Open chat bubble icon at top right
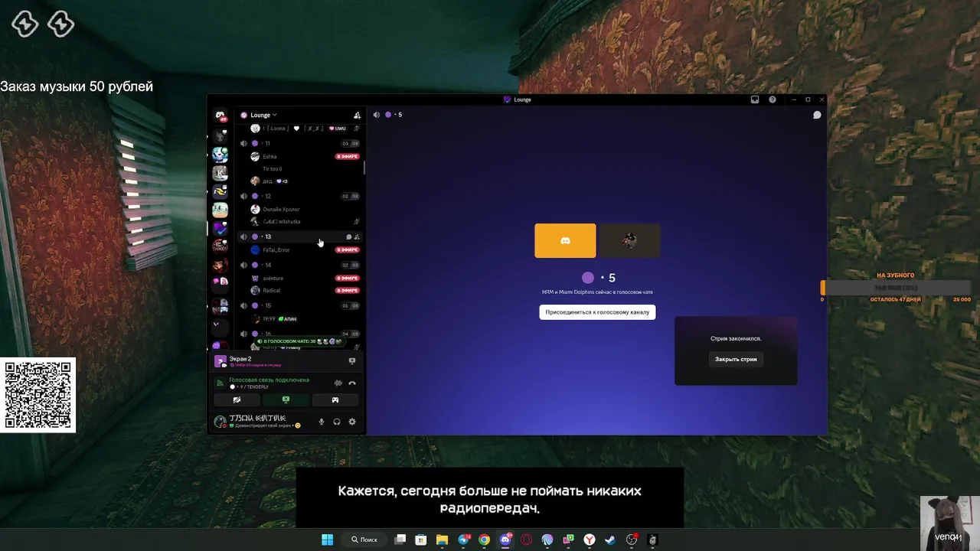Screen dimensions: 980x551 click(x=817, y=115)
